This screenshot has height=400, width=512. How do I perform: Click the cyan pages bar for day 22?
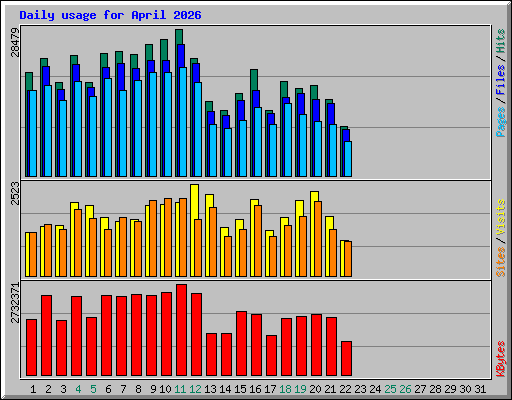[x=348, y=159]
